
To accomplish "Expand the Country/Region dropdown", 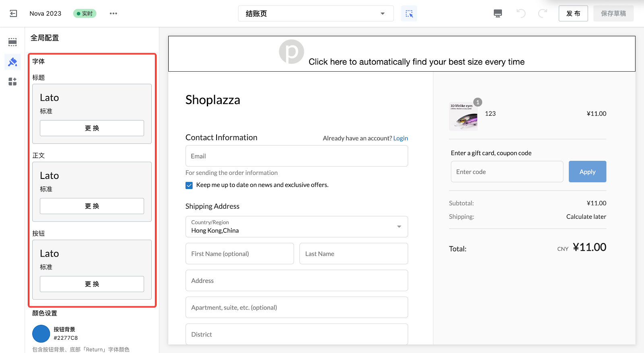I will pos(297,227).
